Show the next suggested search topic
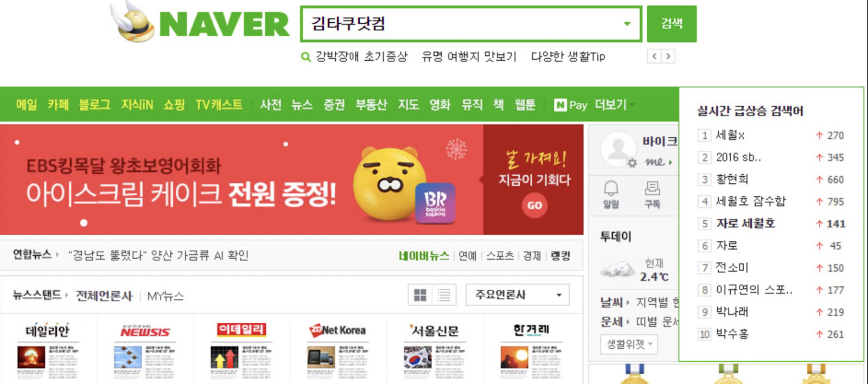This screenshot has height=384, width=868. pyautogui.click(x=668, y=56)
